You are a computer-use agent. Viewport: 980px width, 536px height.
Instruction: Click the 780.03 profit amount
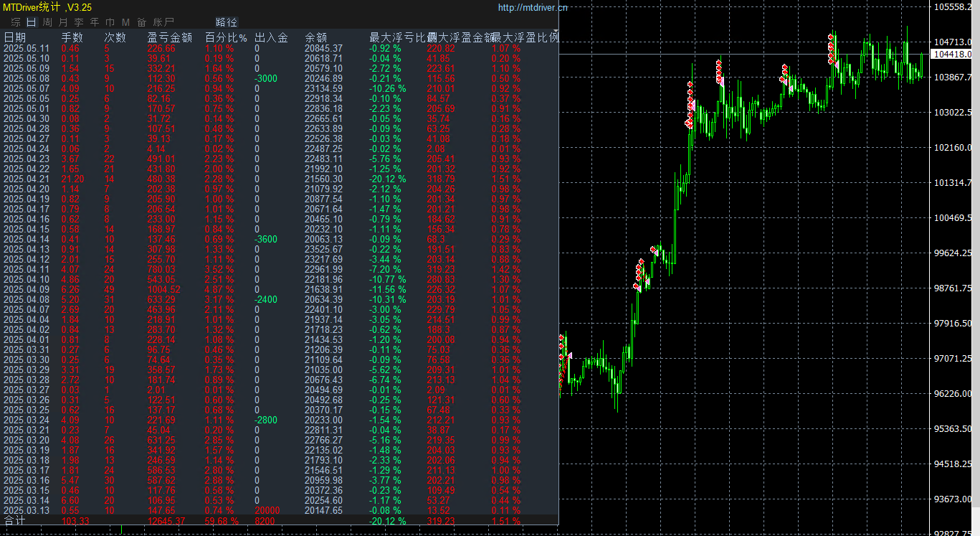coord(161,269)
